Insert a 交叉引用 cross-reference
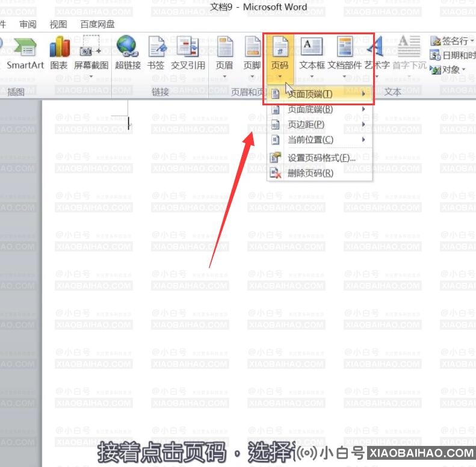 188,53
